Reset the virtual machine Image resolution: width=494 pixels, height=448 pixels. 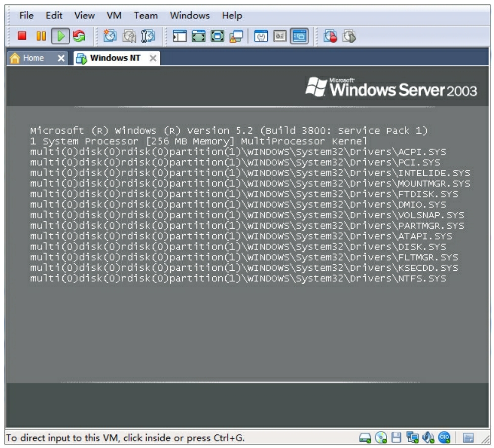coord(78,36)
